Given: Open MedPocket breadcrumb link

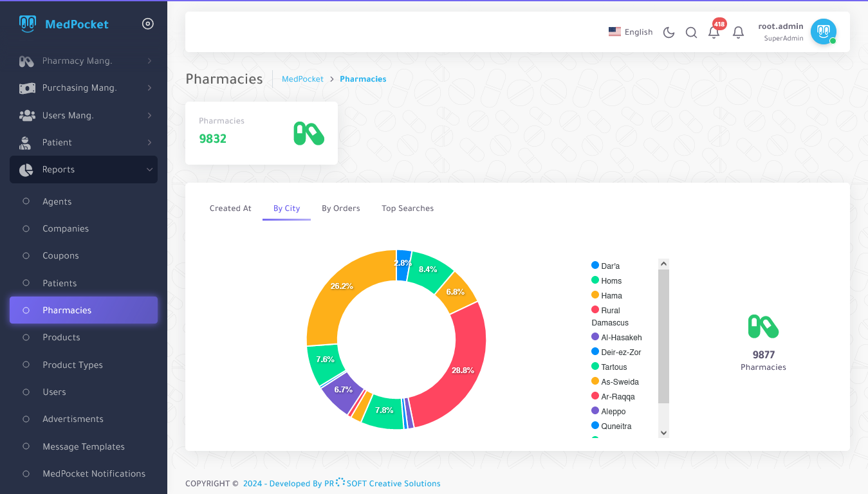Looking at the screenshot, I should pyautogui.click(x=302, y=79).
